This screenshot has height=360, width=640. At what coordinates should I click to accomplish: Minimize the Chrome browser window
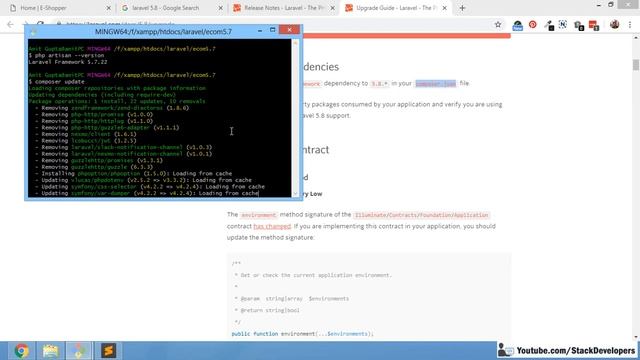[x=598, y=5]
